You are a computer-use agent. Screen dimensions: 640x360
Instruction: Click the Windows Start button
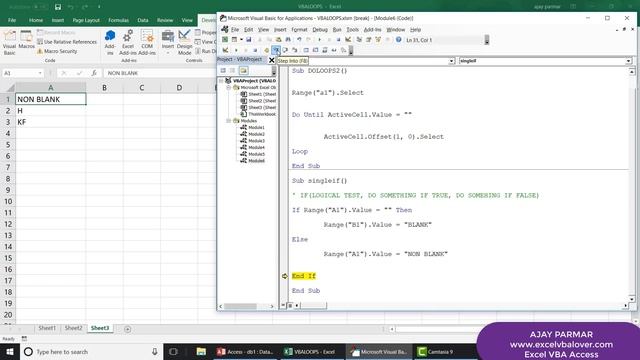click(9, 351)
